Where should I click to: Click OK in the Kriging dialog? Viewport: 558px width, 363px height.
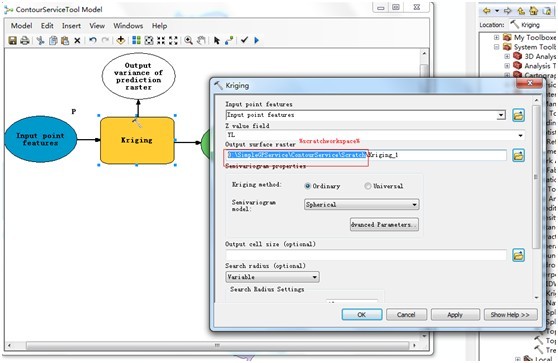click(362, 315)
